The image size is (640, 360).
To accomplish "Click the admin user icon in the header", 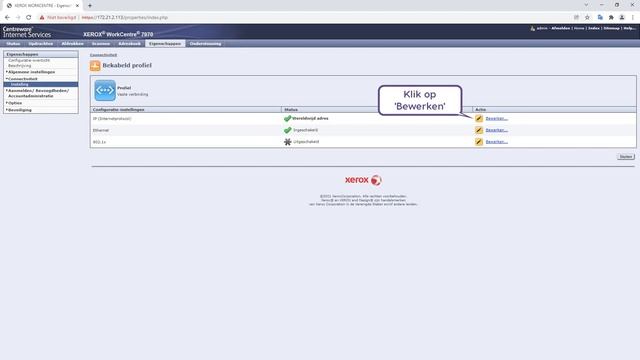I will [532, 29].
